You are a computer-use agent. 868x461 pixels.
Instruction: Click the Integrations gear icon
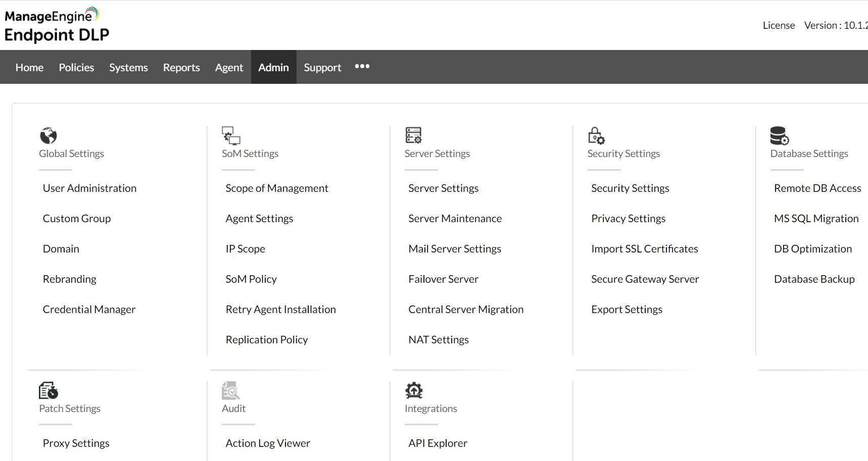pyautogui.click(x=414, y=390)
